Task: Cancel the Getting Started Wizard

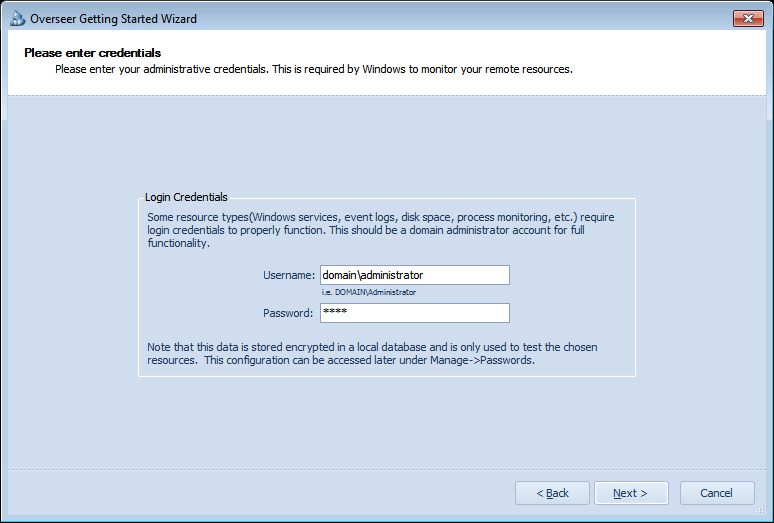Action: (x=717, y=493)
